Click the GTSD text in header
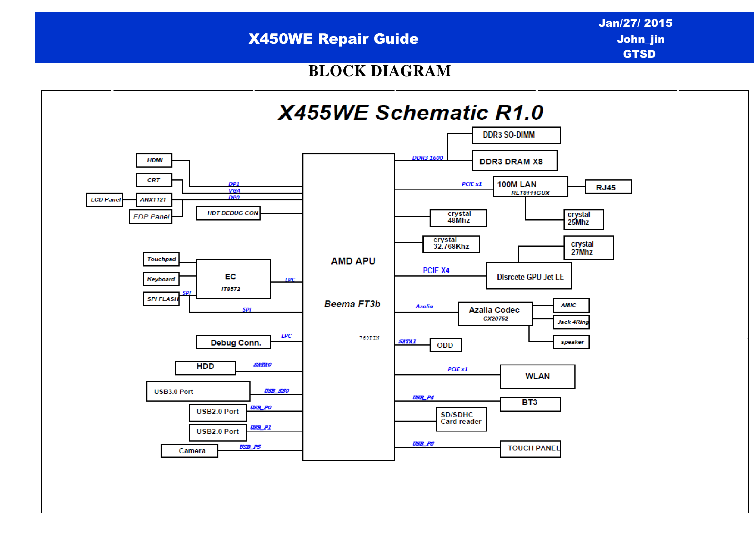756x535 pixels. point(639,54)
